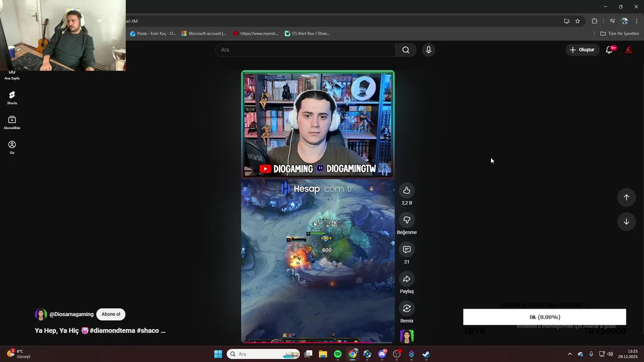Image resolution: width=644 pixels, height=362 pixels.
Task: Open the Windows Start menu
Action: (x=218, y=354)
